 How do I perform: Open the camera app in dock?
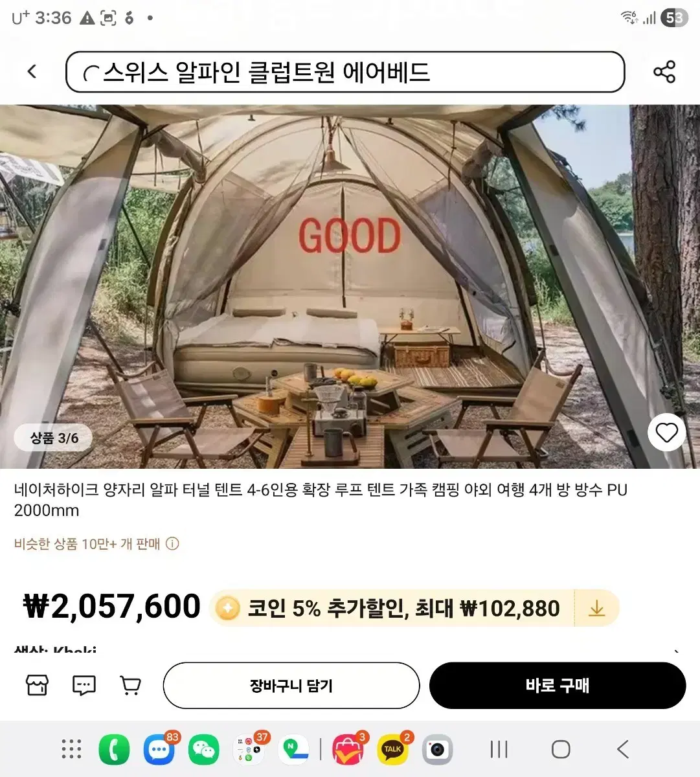(x=437, y=750)
